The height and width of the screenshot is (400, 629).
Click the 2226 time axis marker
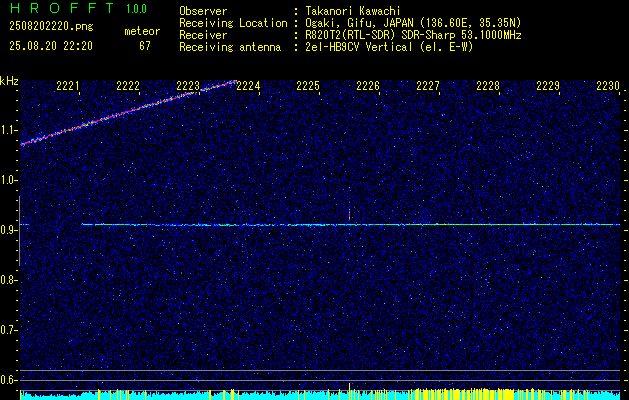pos(368,86)
